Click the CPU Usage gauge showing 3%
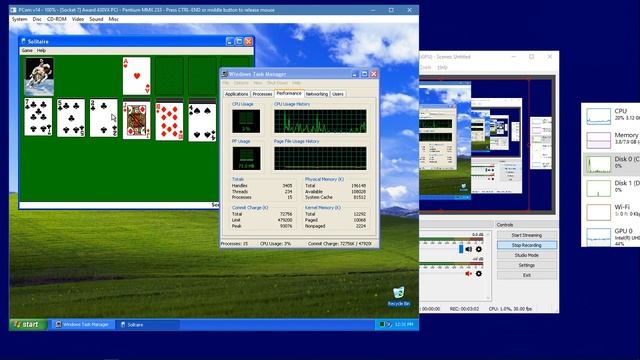 [246, 121]
